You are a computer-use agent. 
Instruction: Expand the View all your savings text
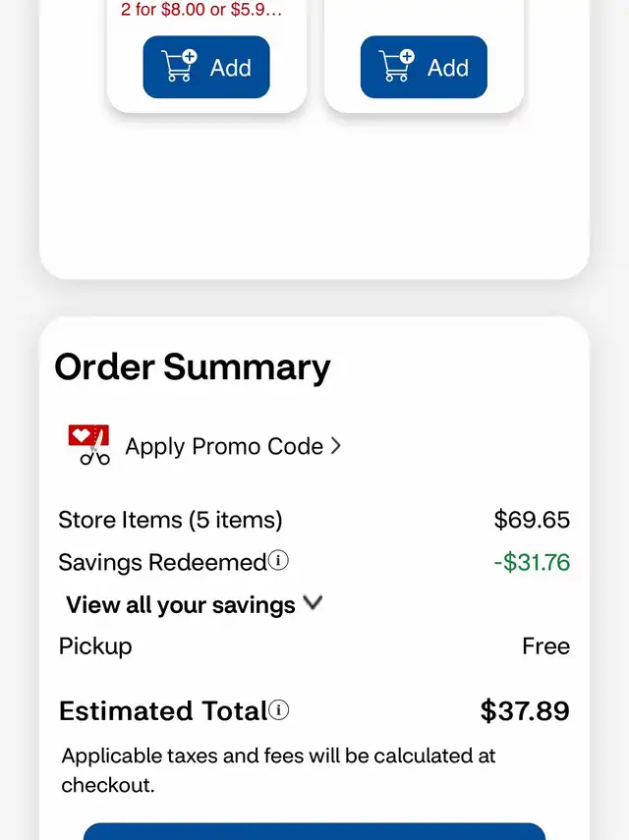[181, 605]
